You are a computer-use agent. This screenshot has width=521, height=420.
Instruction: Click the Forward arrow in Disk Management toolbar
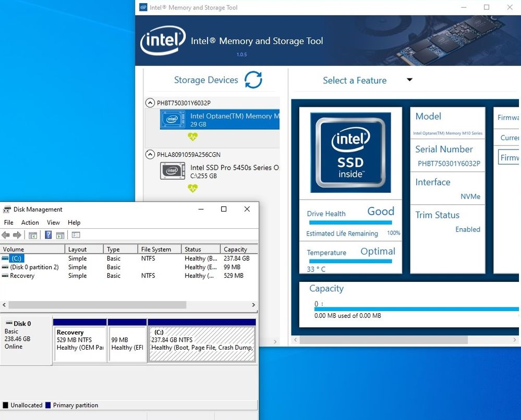point(17,235)
